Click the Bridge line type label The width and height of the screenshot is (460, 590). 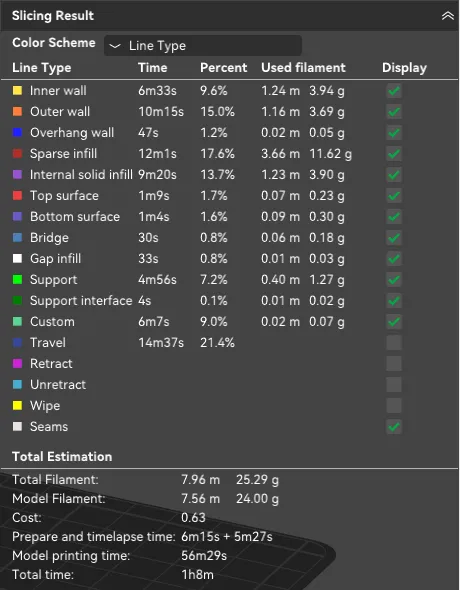(x=49, y=238)
